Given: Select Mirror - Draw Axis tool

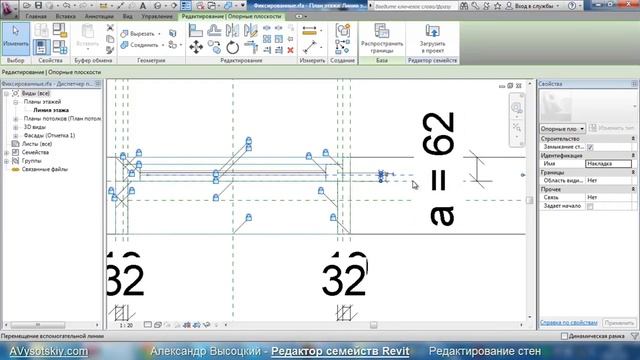Looking at the screenshot, I should coord(250,31).
